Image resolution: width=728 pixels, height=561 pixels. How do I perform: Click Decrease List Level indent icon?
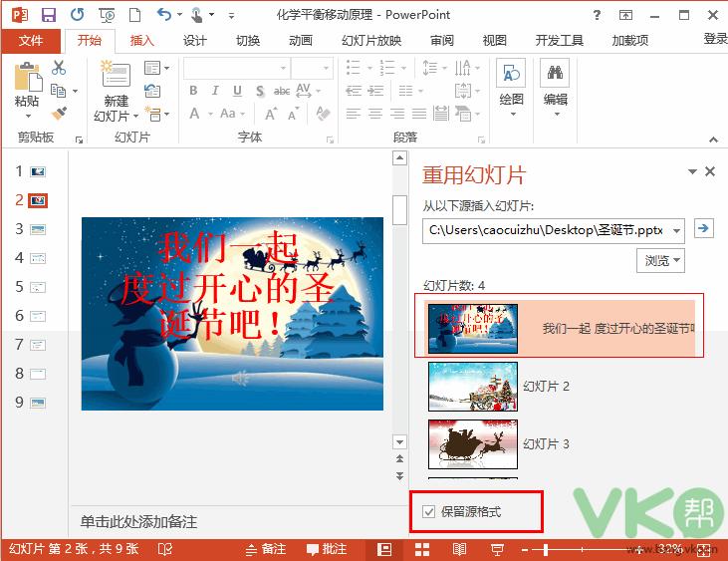[x=354, y=91]
